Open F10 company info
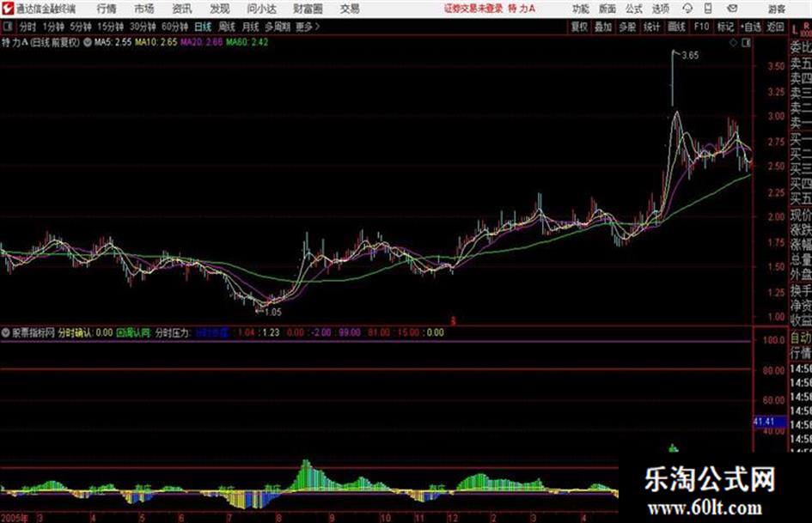The image size is (812, 523). click(701, 27)
